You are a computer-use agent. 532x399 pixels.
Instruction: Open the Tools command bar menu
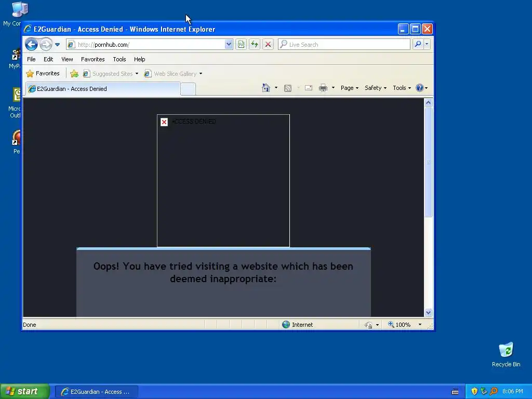click(x=402, y=88)
